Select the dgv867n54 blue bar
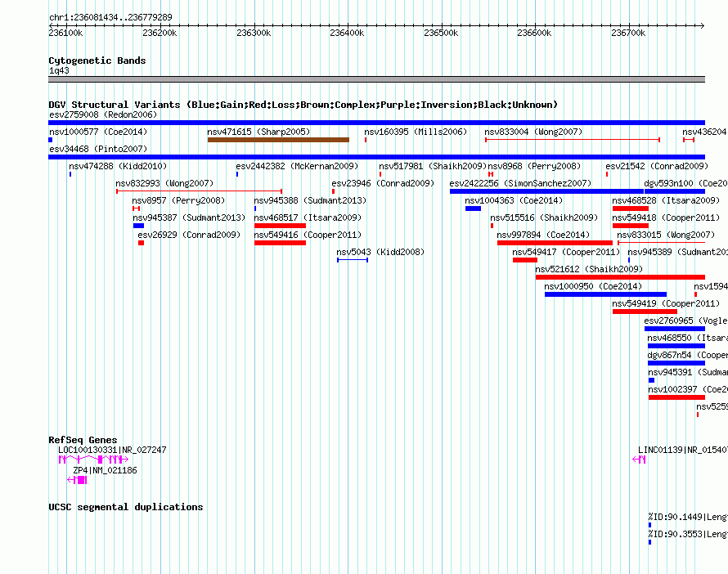The height and width of the screenshot is (574, 728). click(676, 363)
